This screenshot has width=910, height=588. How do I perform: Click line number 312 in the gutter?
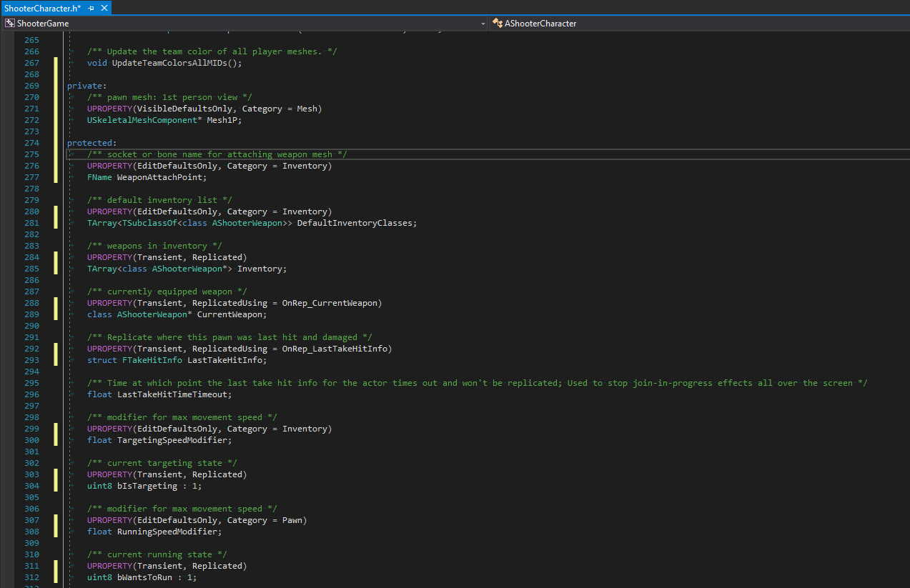point(31,577)
